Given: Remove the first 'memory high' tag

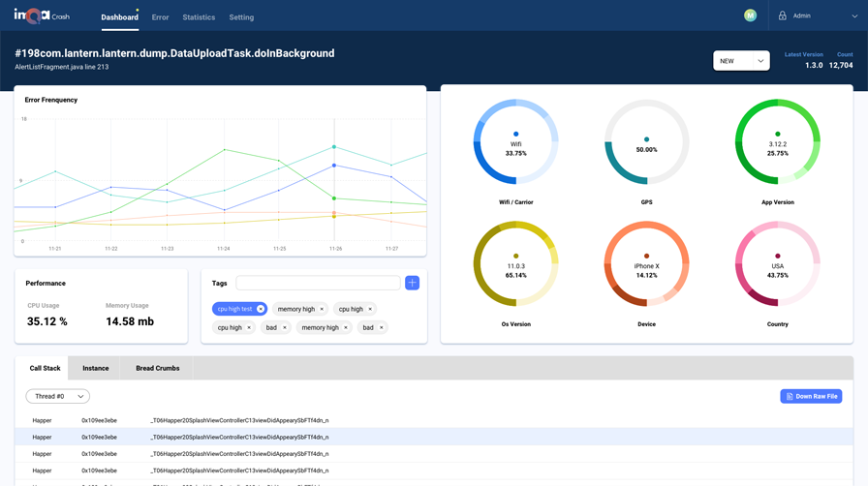Looking at the screenshot, I should tap(322, 309).
